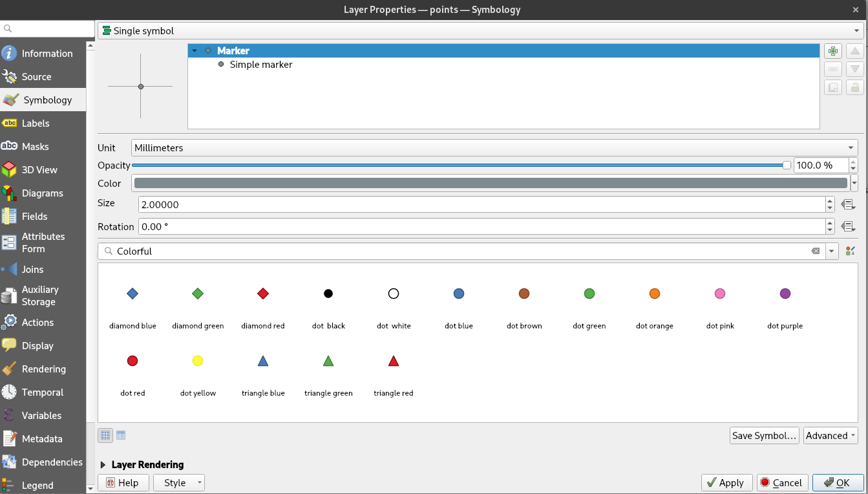Open the Single symbol renderer dropdown
Screen dimensions: 868x494
click(x=478, y=30)
